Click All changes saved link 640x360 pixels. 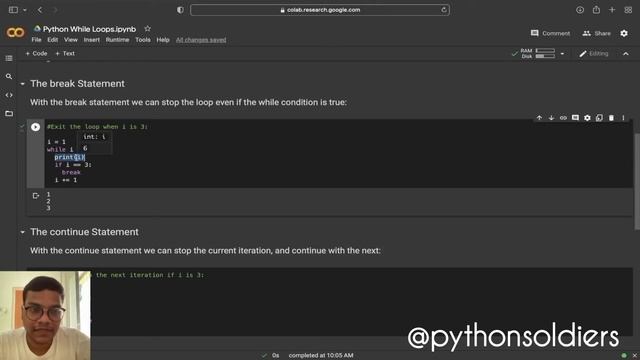tap(201, 40)
